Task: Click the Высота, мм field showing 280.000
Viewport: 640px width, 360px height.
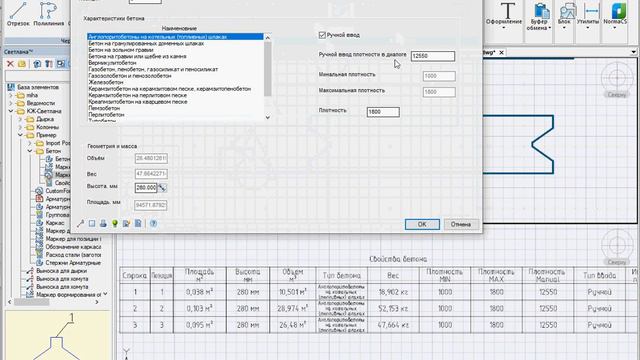Action: coord(146,188)
